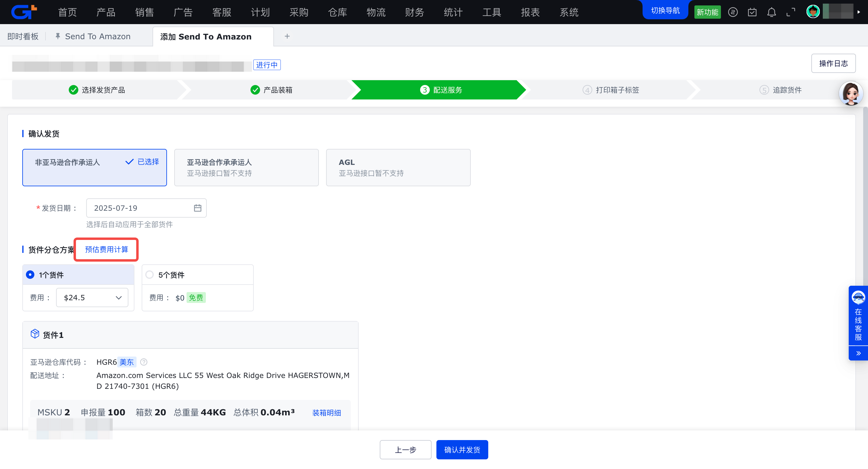Click the 免费 free tag
This screenshot has height=469, width=868.
[x=196, y=298]
